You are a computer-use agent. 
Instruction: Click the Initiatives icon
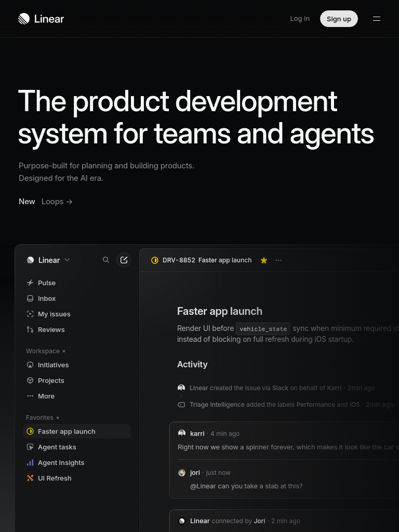[30, 365]
